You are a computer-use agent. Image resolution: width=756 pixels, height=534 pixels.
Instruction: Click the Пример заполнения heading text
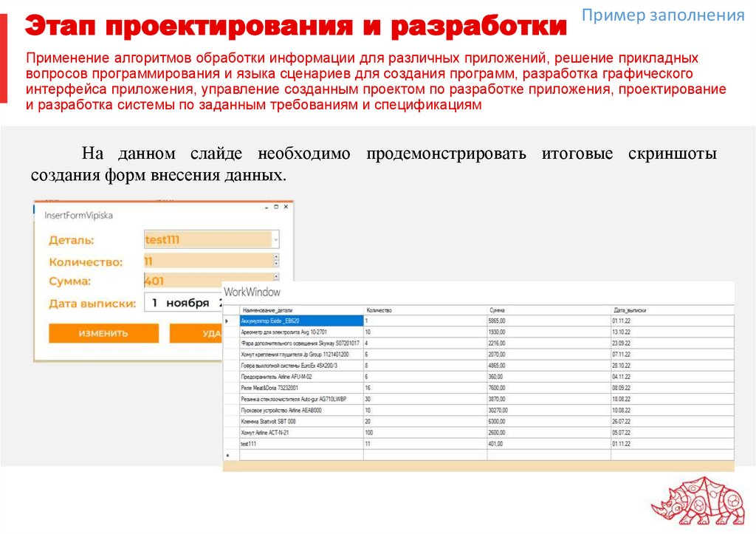click(x=663, y=16)
